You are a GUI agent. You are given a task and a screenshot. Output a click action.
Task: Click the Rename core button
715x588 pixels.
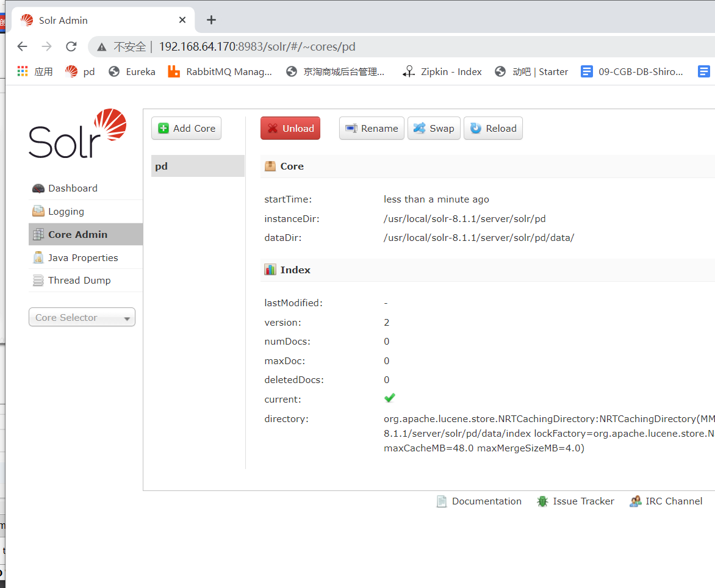(x=371, y=128)
